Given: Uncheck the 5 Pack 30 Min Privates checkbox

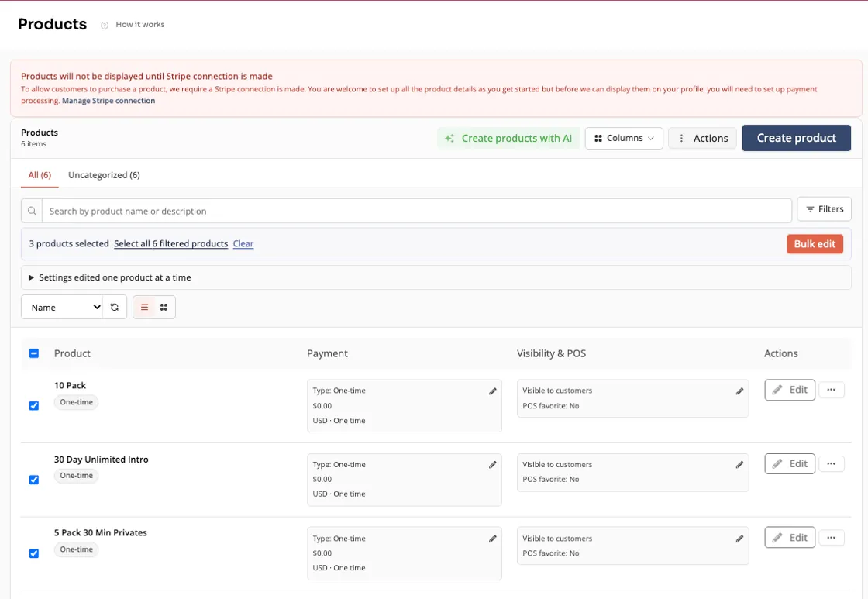Looking at the screenshot, I should (34, 553).
